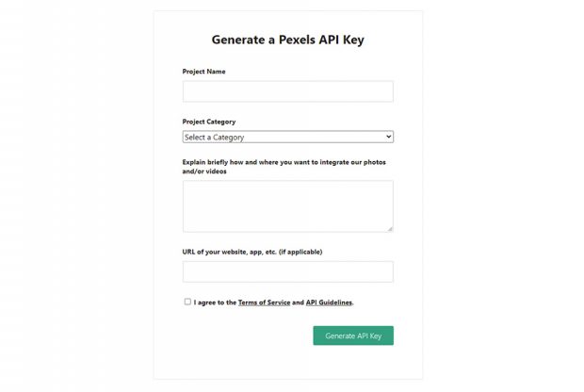Click the 'Generate a Pexels API Key' heading
Screen dimensions: 584x392
(287, 40)
